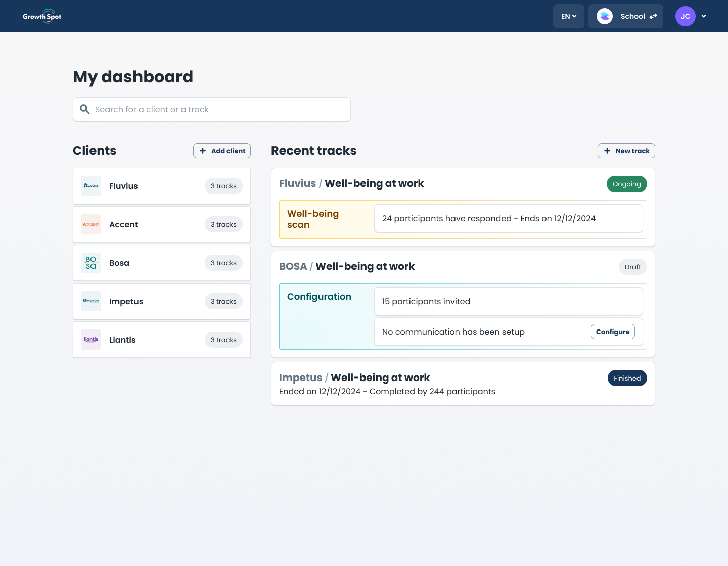Click the search magnifier icon
This screenshot has width=728, height=566.
[85, 109]
